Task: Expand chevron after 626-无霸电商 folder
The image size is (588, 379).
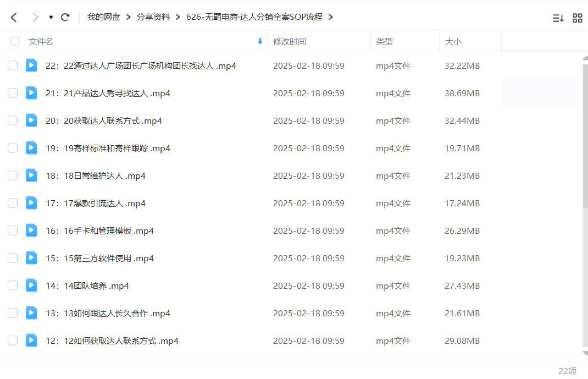Action: pyautogui.click(x=330, y=17)
